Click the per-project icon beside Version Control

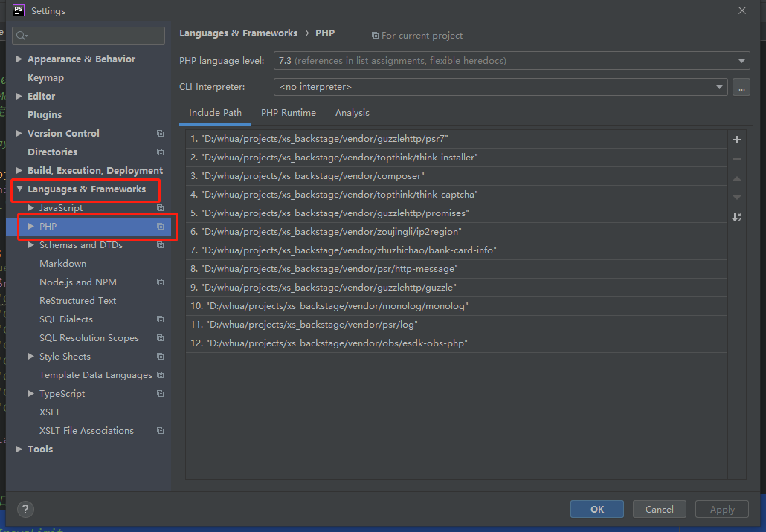click(x=159, y=133)
